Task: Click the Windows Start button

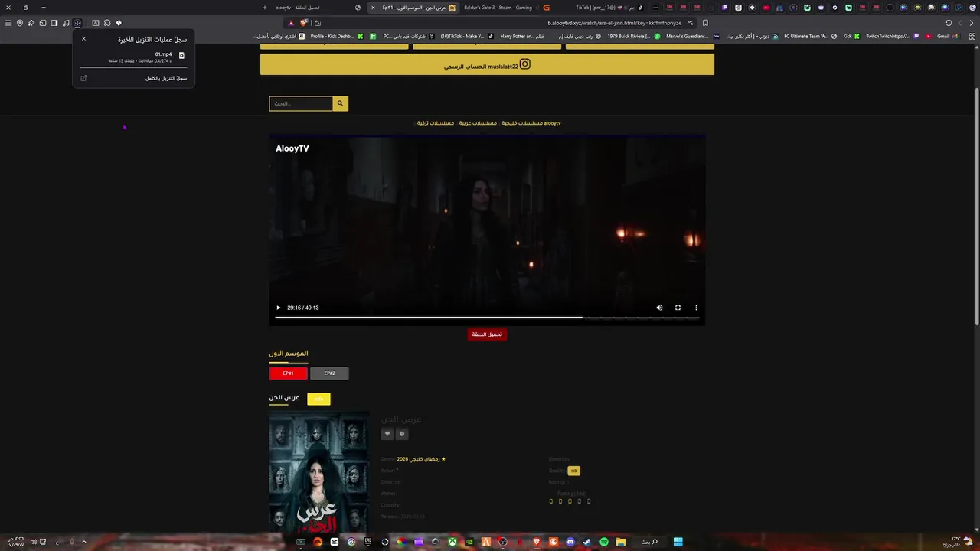Action: point(678,542)
